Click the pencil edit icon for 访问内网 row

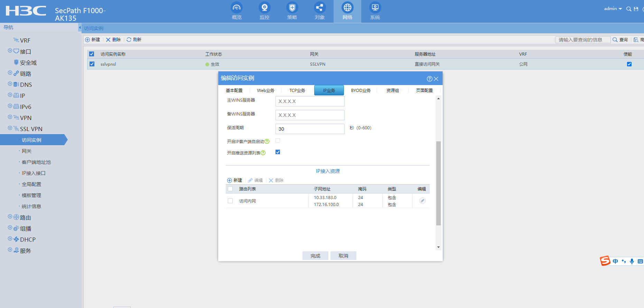[422, 200]
